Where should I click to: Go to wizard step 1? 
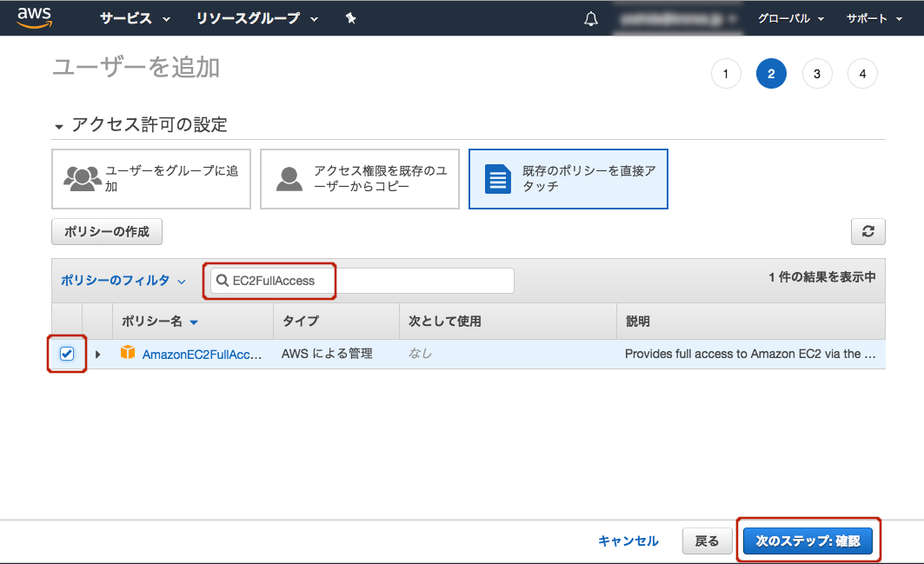[726, 74]
